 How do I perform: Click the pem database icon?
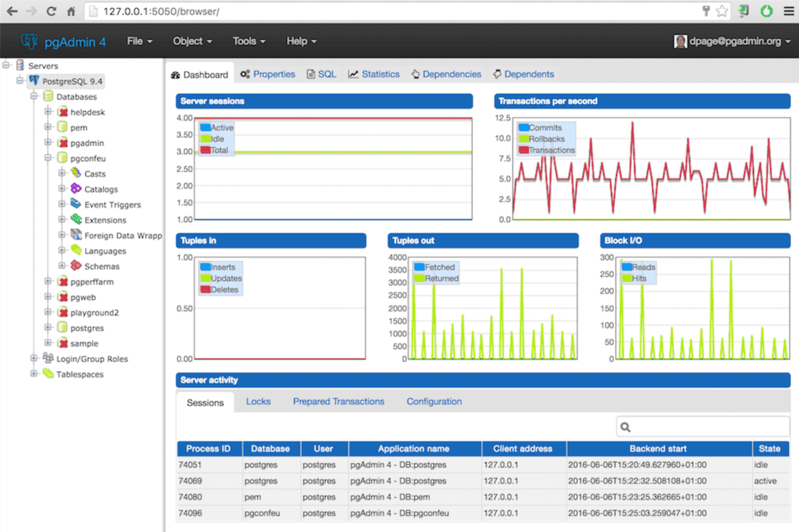62,127
